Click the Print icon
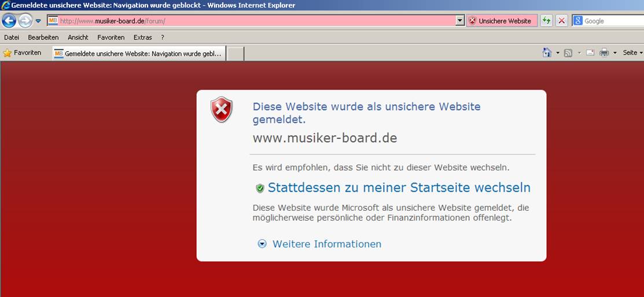 tap(603, 53)
